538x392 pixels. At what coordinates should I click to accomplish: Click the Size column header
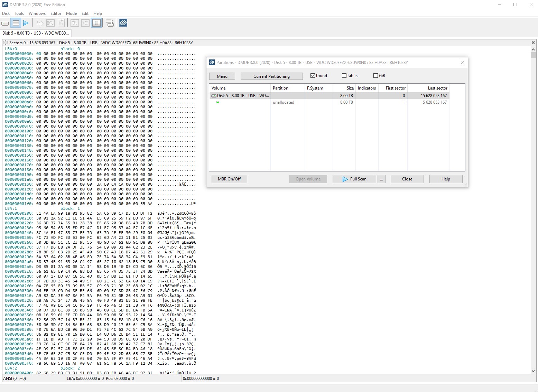pos(344,88)
